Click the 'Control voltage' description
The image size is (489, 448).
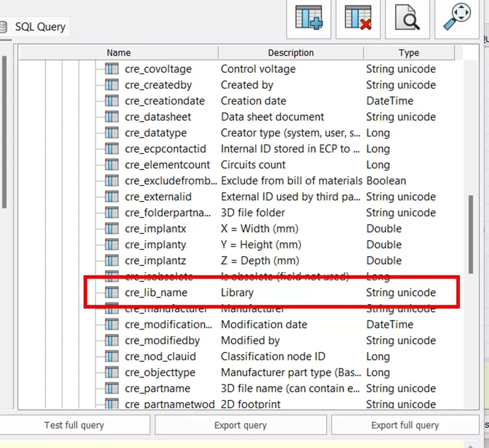pyautogui.click(x=258, y=69)
